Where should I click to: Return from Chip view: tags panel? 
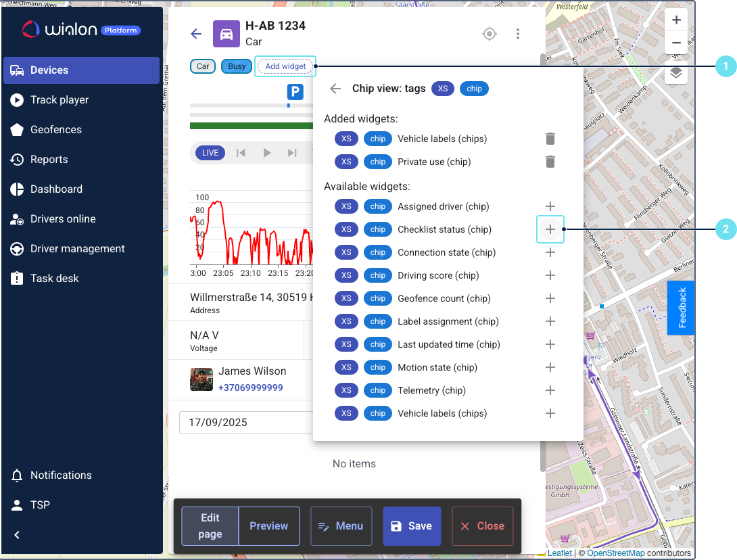(335, 89)
